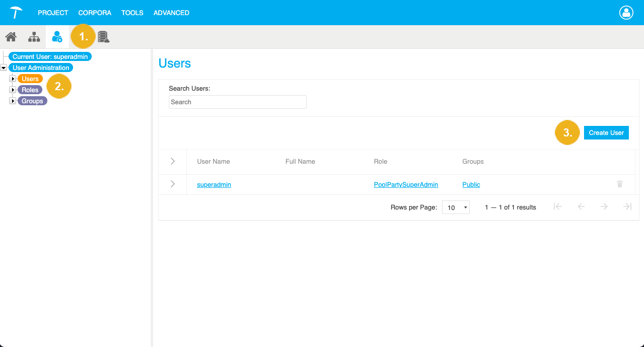Open the Home dashboard icon
Screen dimensions: 644x347
11,36
